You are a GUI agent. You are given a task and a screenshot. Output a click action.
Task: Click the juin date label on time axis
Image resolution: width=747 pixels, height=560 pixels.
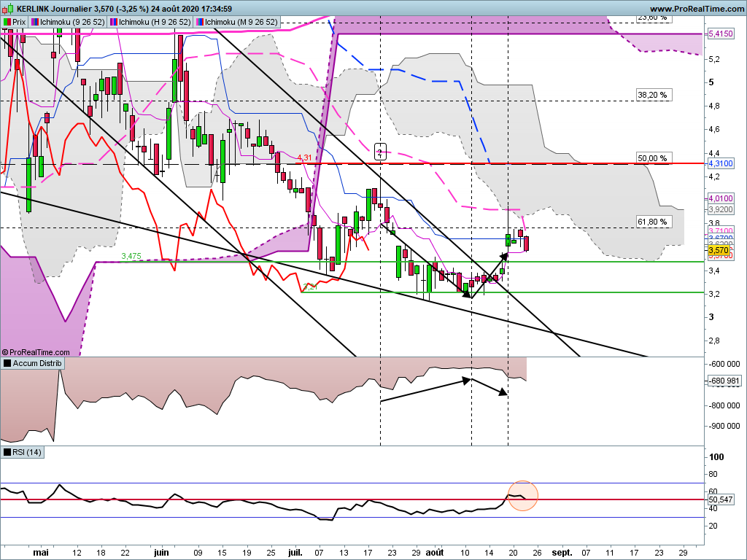pyautogui.click(x=161, y=553)
